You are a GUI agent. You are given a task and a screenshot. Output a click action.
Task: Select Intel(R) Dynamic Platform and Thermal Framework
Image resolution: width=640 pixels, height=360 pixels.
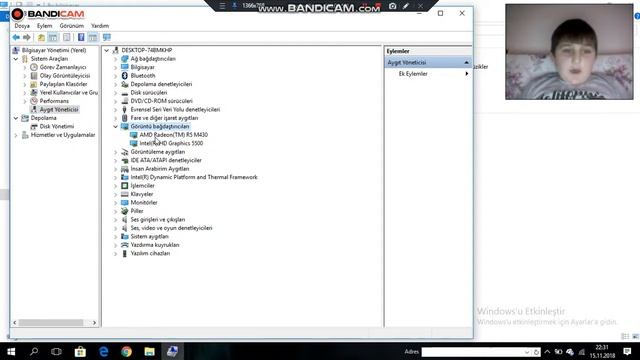tap(194, 177)
